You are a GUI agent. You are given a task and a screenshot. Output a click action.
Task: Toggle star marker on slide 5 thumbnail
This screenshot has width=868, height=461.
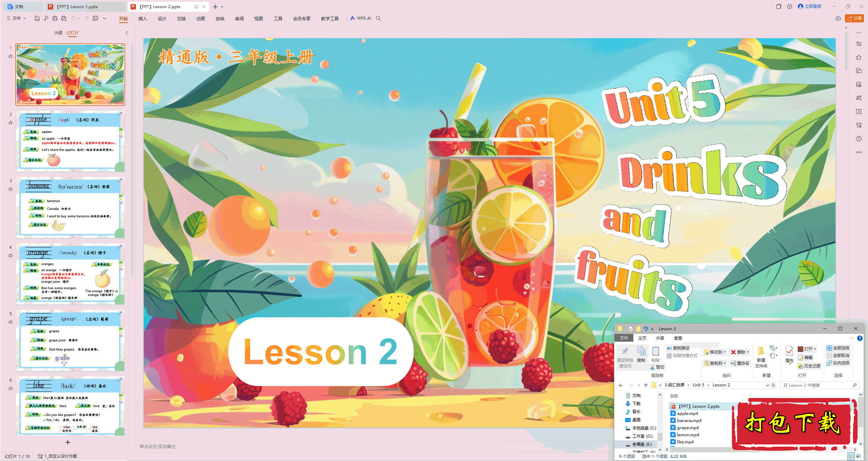pos(11,322)
